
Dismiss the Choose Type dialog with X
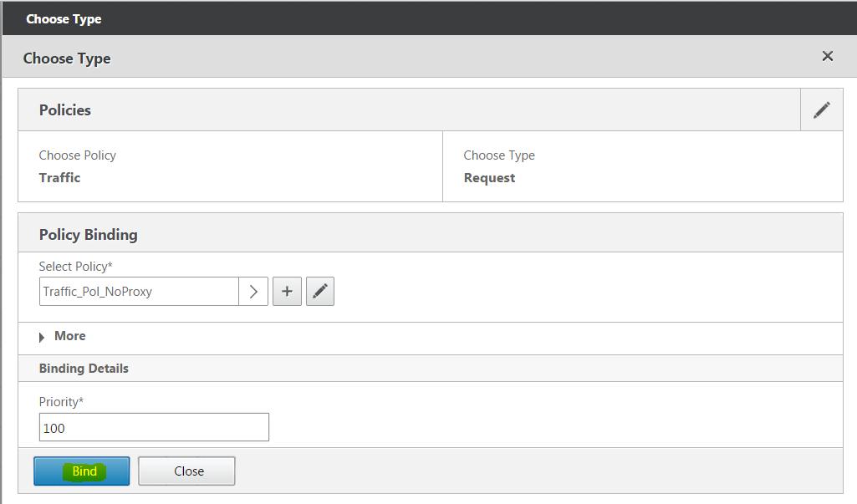[827, 56]
